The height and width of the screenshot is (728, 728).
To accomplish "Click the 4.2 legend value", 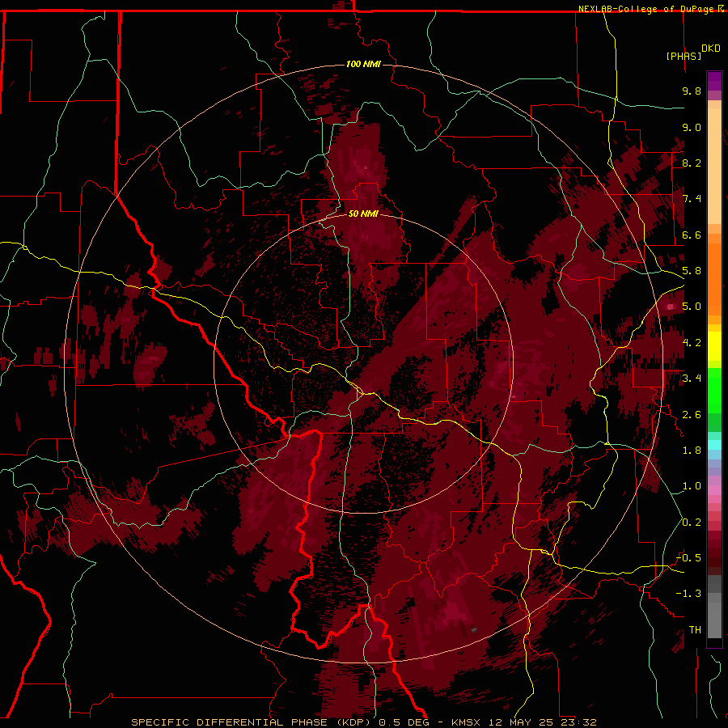I will click(692, 343).
